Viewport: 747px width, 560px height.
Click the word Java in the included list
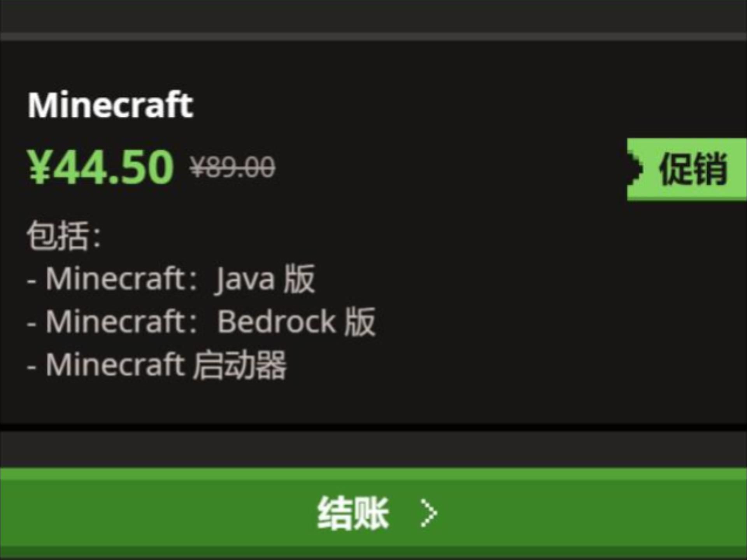click(245, 280)
